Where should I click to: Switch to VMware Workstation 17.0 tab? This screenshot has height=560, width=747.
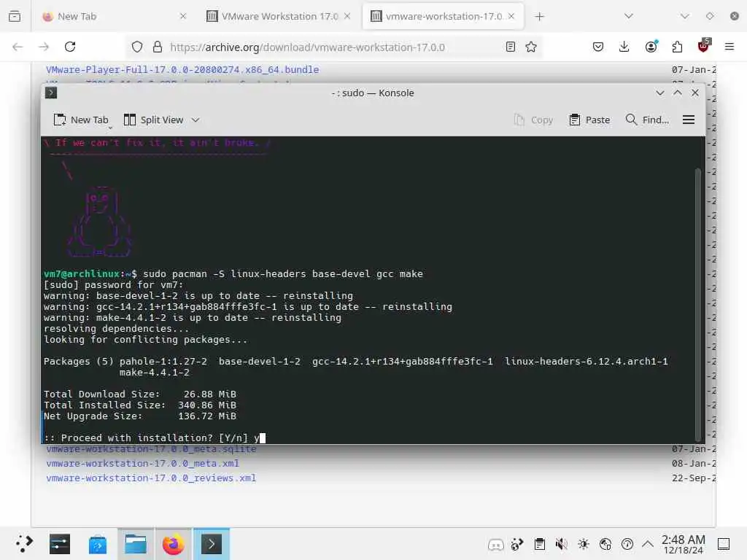click(x=279, y=16)
